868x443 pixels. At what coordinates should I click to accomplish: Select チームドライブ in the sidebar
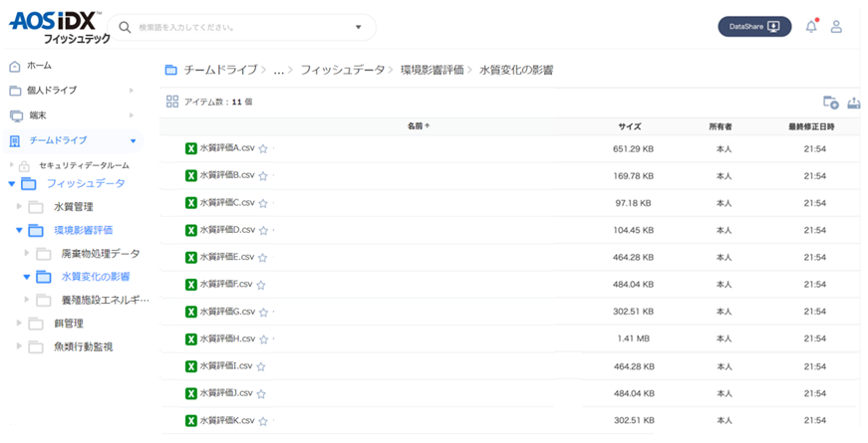[58, 140]
